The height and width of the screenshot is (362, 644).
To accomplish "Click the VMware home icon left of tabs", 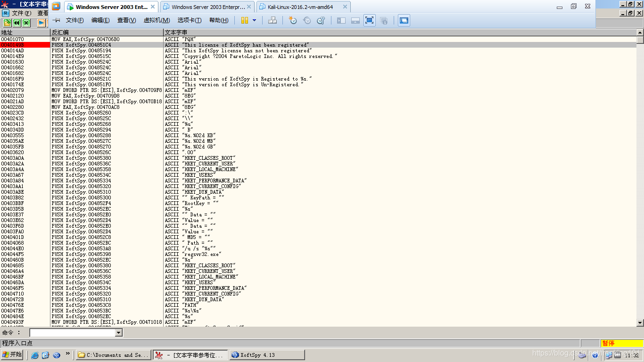I will click(56, 7).
